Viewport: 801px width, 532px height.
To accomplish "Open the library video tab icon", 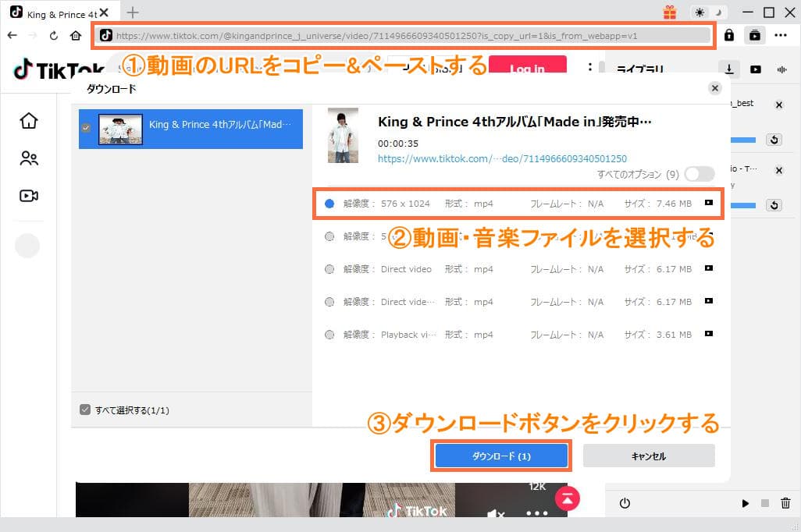I will 756,69.
